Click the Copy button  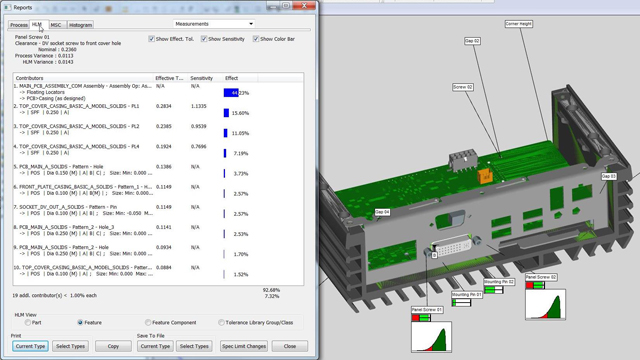pyautogui.click(x=113, y=346)
